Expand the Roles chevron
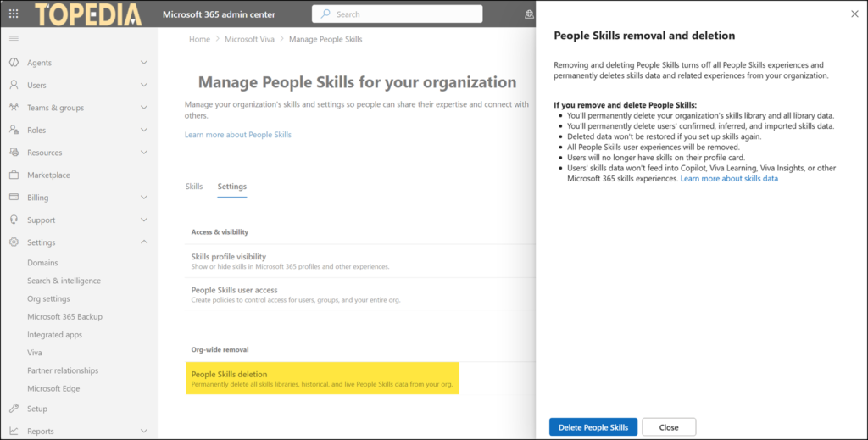 [x=144, y=130]
